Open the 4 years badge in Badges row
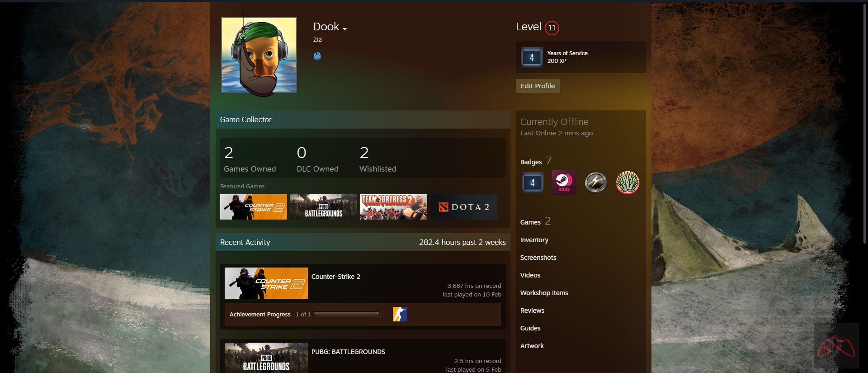The height and width of the screenshot is (373, 868). 532,182
